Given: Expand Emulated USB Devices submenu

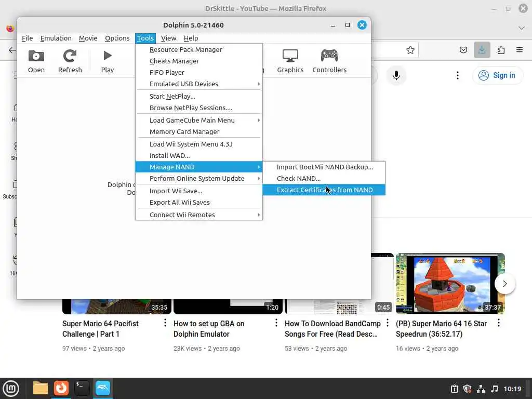Looking at the screenshot, I should [199, 84].
